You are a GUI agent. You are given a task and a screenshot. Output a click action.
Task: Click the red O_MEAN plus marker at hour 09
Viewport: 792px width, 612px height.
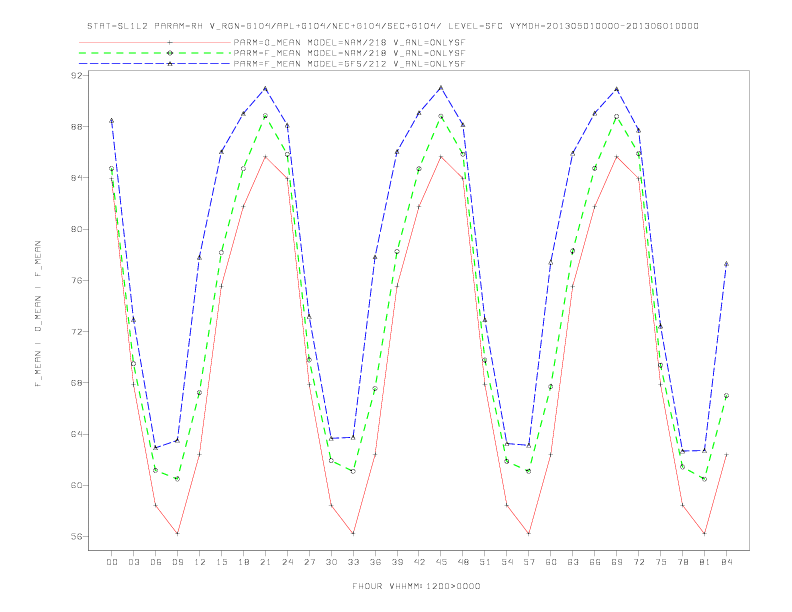click(x=177, y=533)
